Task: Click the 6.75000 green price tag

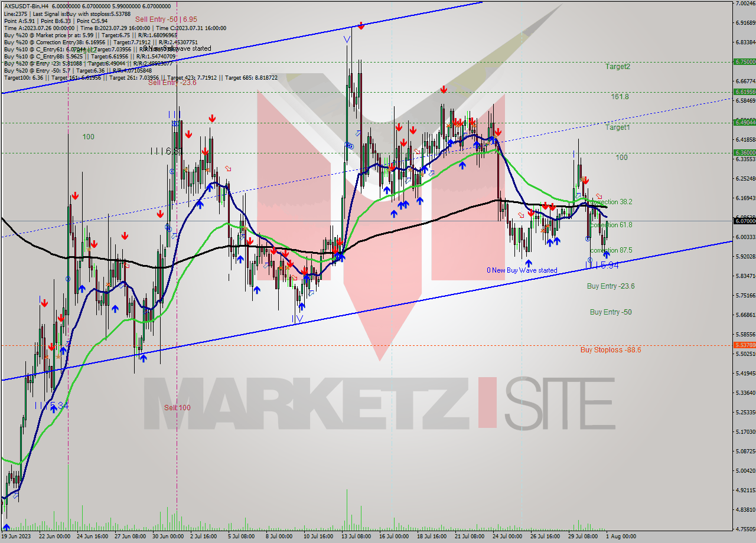Action: click(x=744, y=61)
